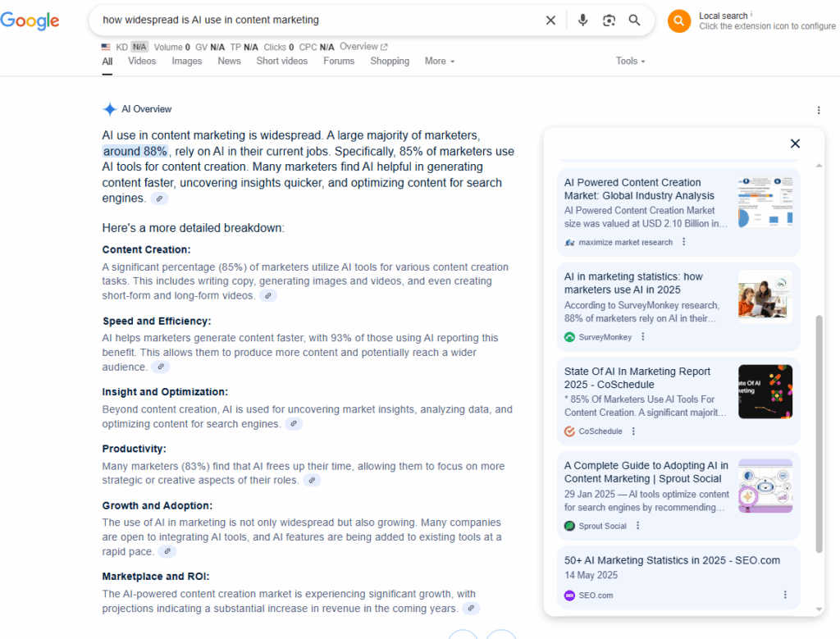Image resolution: width=840 pixels, height=639 pixels.
Task: Open AI Overview three-dot options menu
Action: coord(819,111)
